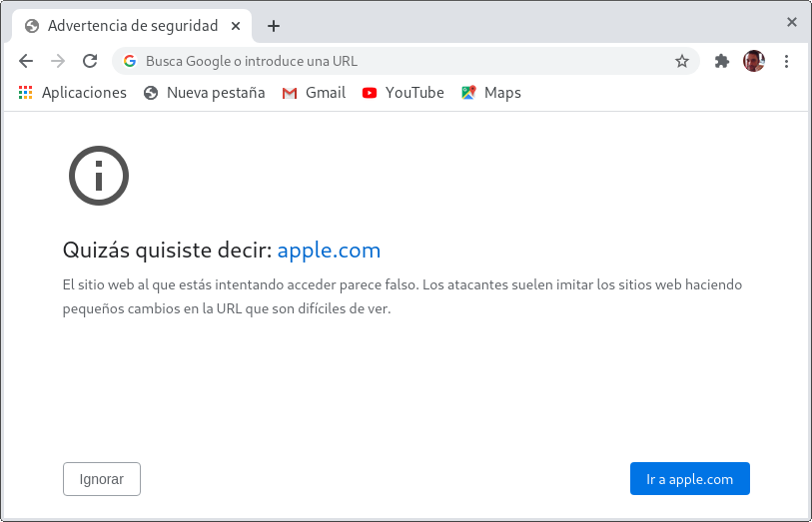Follow the apple.com link in the heading
The image size is (812, 522).
click(x=329, y=251)
